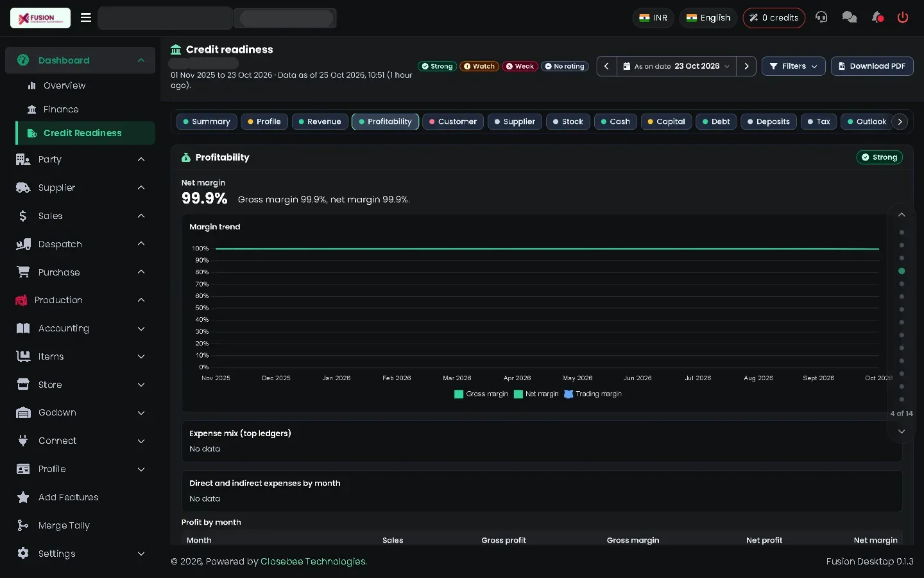The width and height of the screenshot is (924, 578).
Task: Switch to the Cash tab
Action: point(616,121)
